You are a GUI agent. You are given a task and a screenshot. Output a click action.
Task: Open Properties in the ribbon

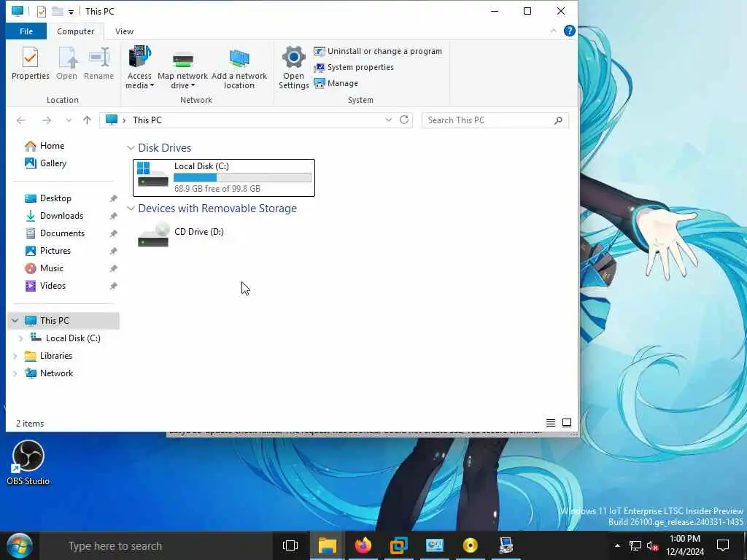click(x=31, y=63)
